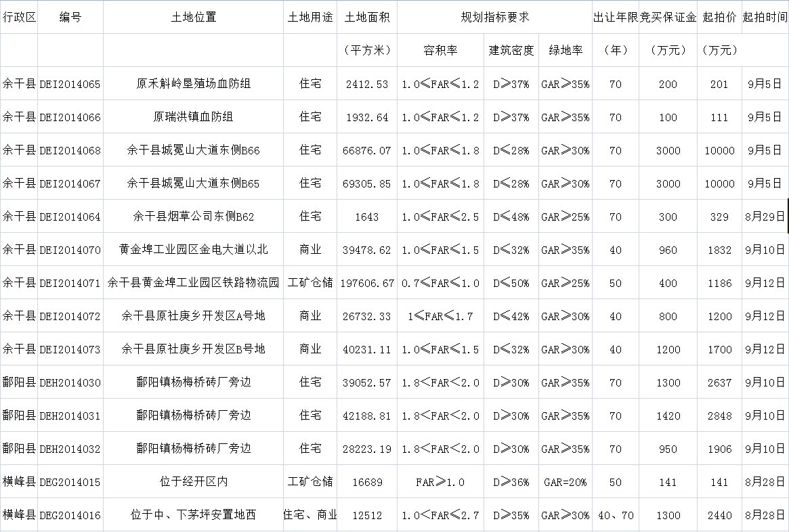Image resolution: width=789 pixels, height=532 pixels.
Task: Click starting price 1832
Action: (x=719, y=250)
